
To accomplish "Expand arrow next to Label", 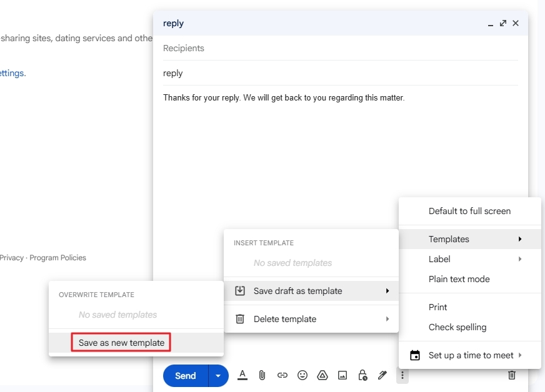I will click(520, 259).
